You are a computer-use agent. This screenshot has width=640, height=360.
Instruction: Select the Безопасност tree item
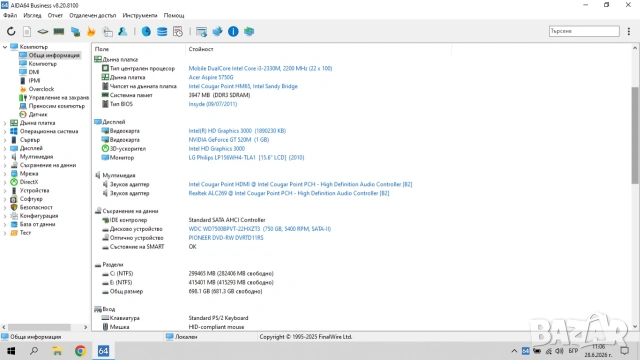(x=36, y=207)
